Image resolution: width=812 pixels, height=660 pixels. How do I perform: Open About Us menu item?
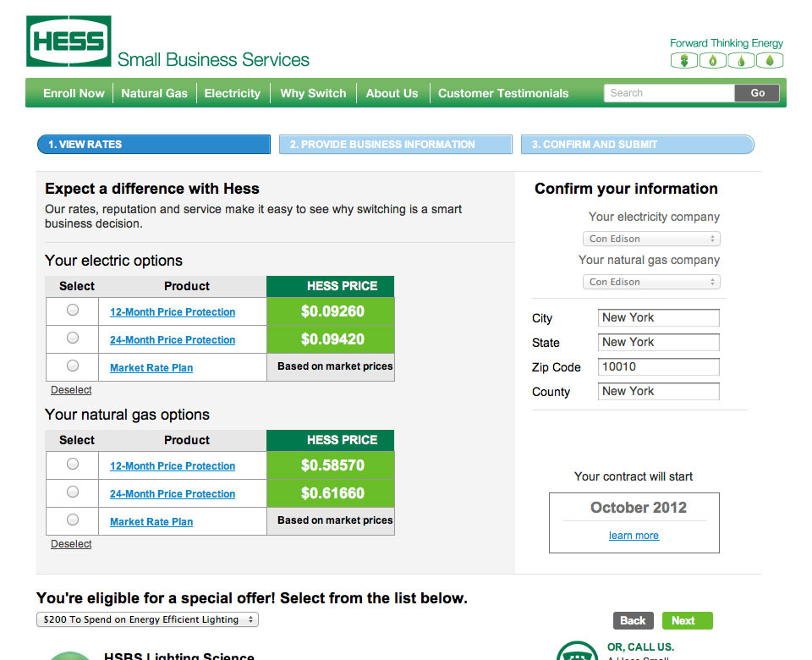click(392, 93)
